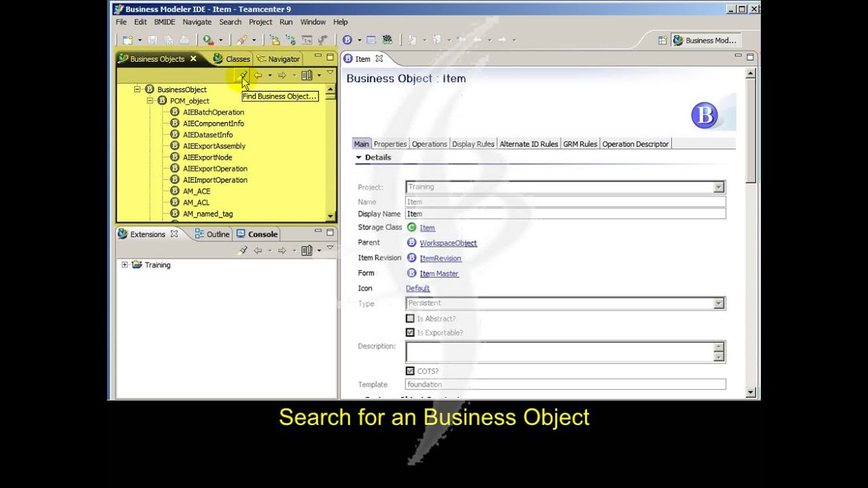Open the Operation Descriptor tab

[635, 144]
